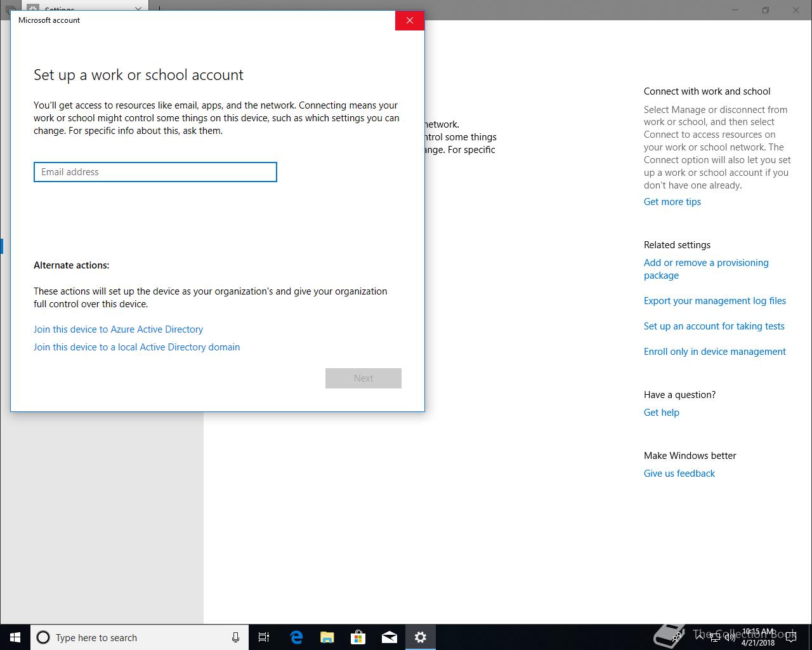Click the Cortana circle icon in search box
812x650 pixels.
(x=43, y=637)
